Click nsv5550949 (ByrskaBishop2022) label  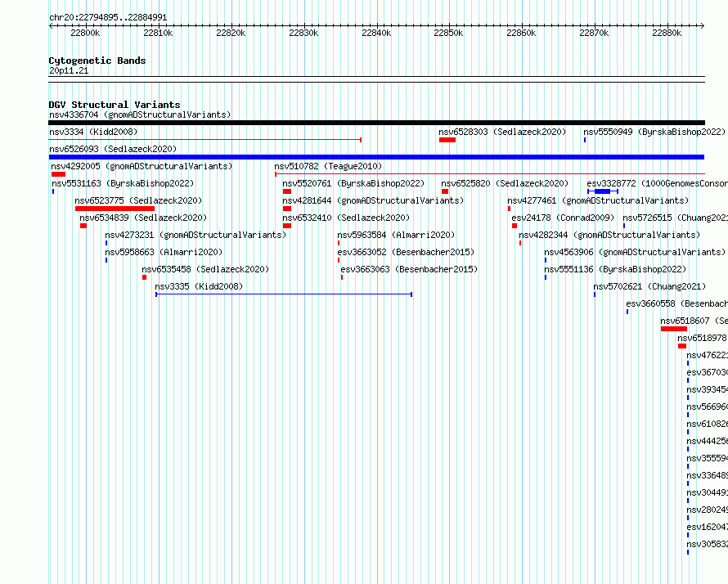pyautogui.click(x=654, y=132)
